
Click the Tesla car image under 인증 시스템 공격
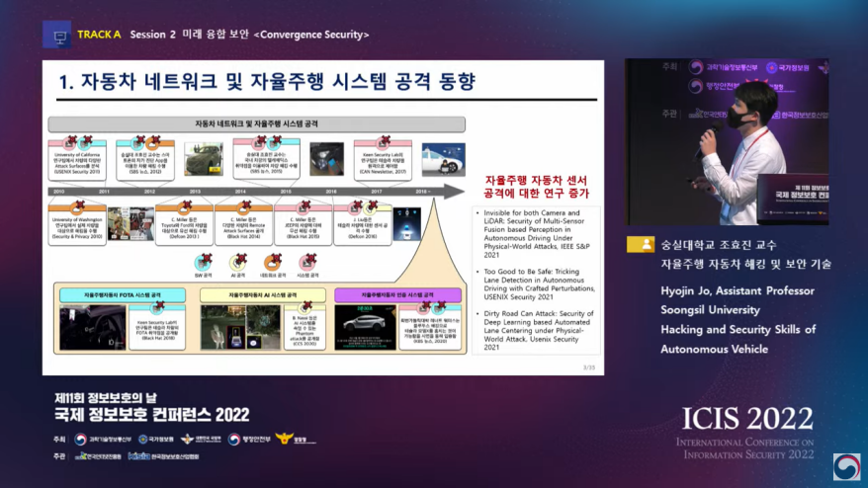click(366, 328)
